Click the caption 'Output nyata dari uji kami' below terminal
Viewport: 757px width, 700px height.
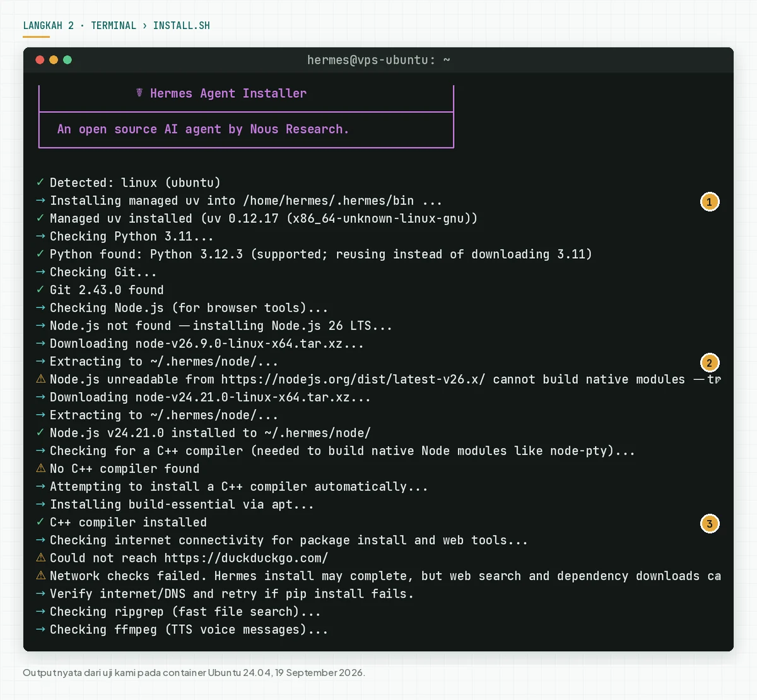(194, 673)
